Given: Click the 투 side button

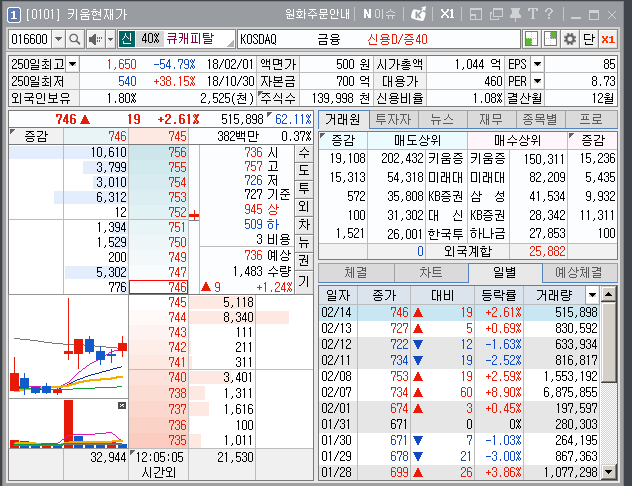Looking at the screenshot, I should pos(304,189).
